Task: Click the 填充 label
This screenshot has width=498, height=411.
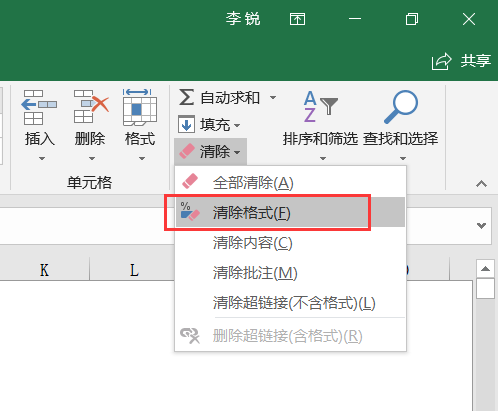Action: [215, 125]
